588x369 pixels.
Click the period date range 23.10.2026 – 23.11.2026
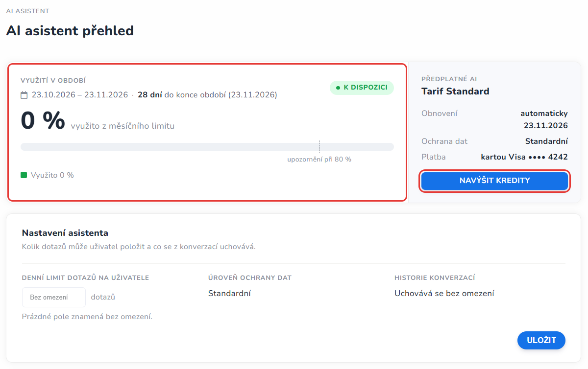pyautogui.click(x=80, y=95)
